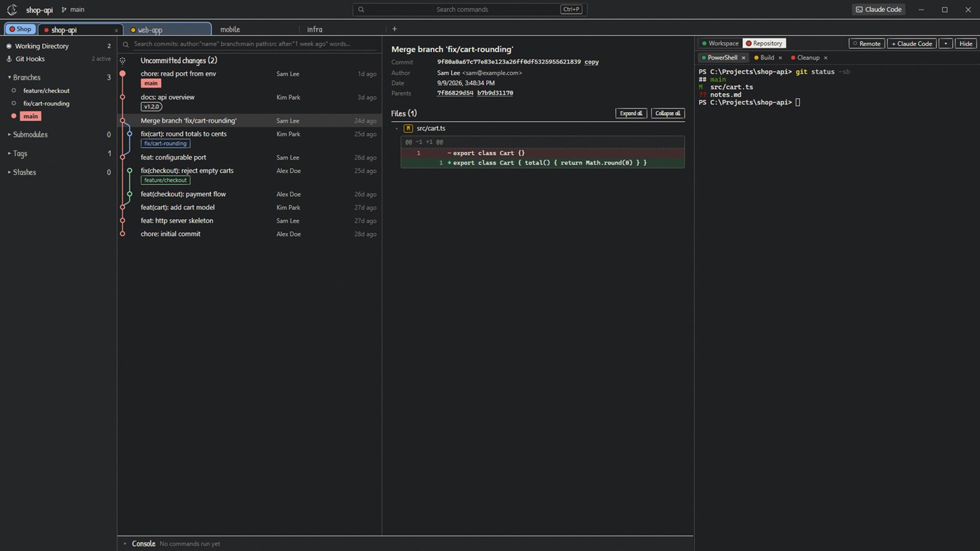This screenshot has height=551, width=980.
Task: Open parent commit 7f86829d54
Action: [x=455, y=93]
